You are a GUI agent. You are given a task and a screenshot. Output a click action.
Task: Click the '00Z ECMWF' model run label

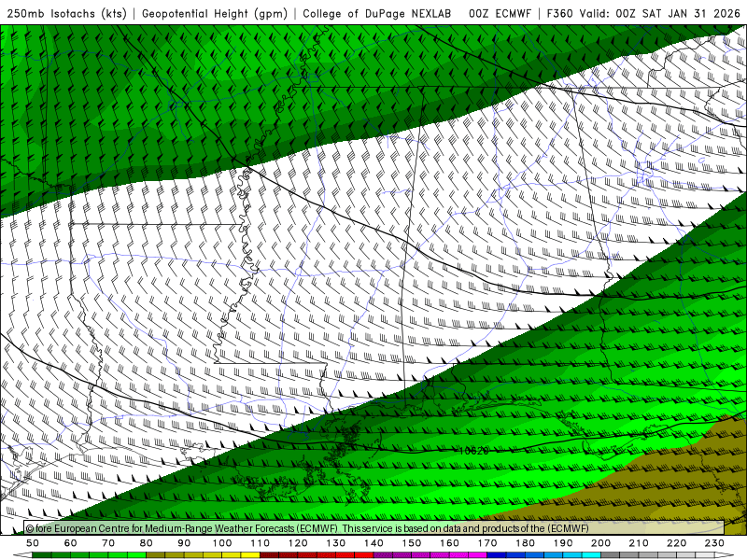click(x=500, y=14)
